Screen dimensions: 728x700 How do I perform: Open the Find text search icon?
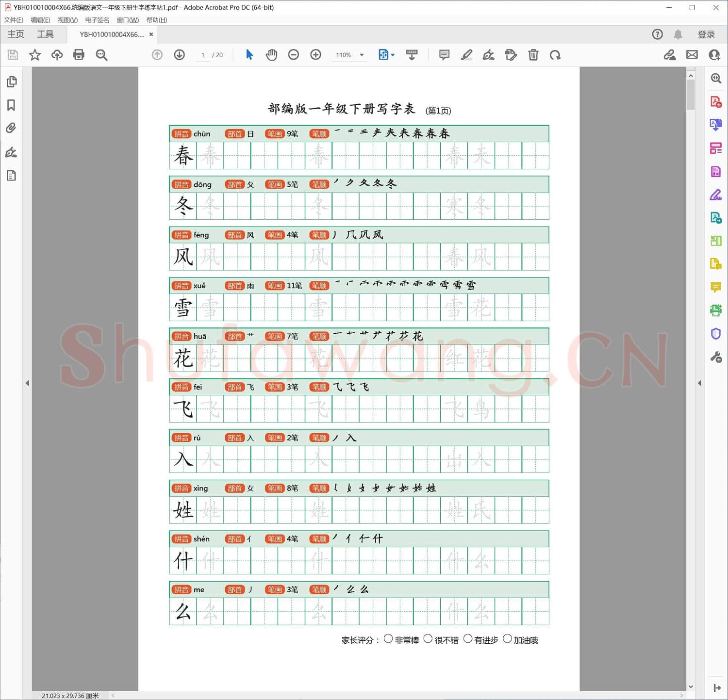(x=101, y=55)
